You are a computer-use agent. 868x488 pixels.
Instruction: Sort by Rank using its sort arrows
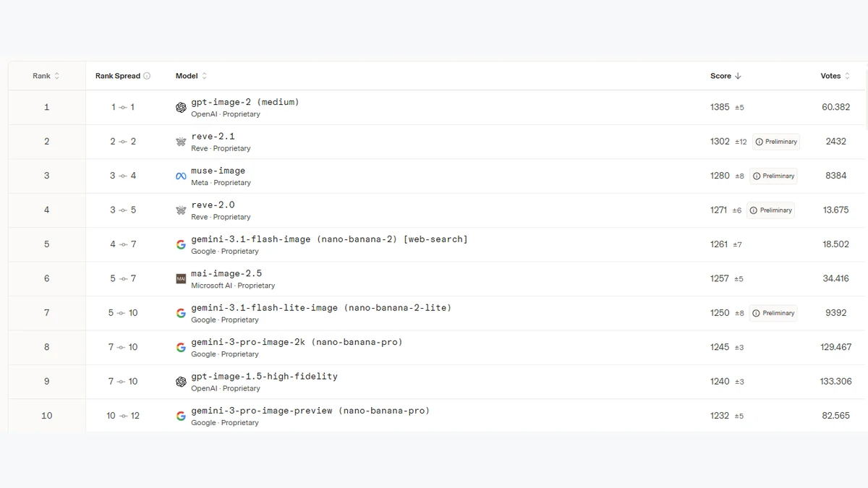pos(57,76)
